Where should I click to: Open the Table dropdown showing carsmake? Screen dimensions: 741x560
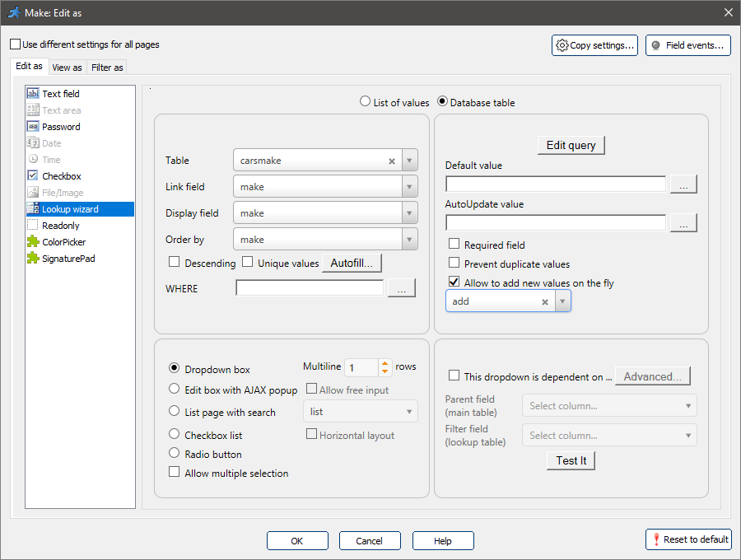[409, 160]
